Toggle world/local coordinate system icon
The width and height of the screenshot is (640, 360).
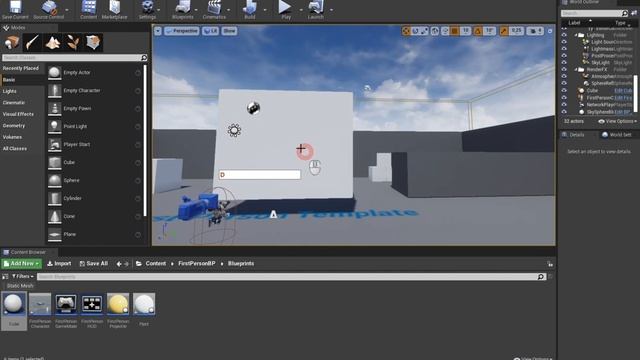[435, 31]
